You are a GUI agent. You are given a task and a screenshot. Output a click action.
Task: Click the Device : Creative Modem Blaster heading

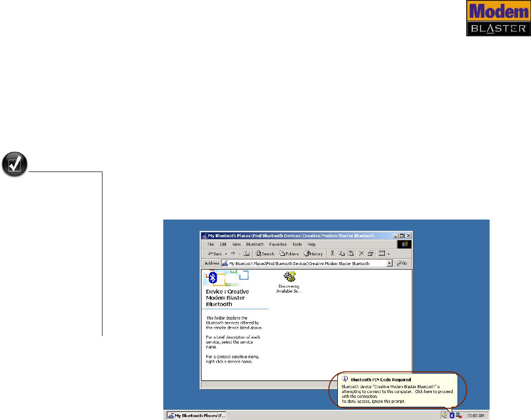(227, 298)
